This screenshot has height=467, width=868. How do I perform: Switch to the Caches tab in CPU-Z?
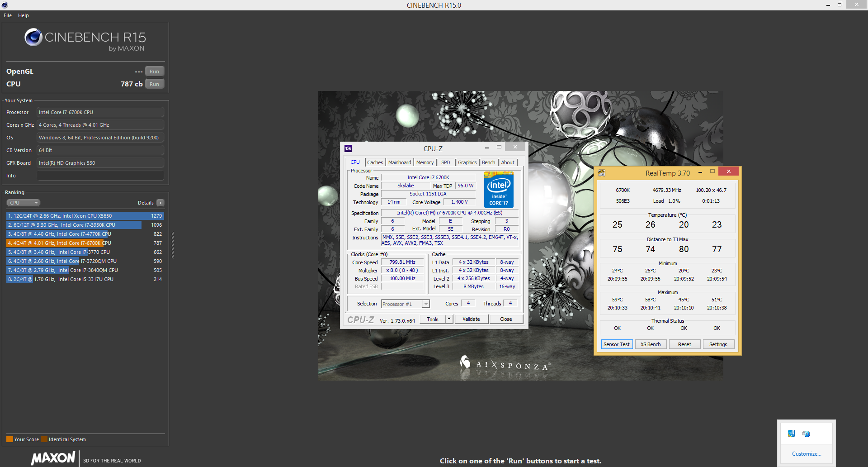(375, 162)
